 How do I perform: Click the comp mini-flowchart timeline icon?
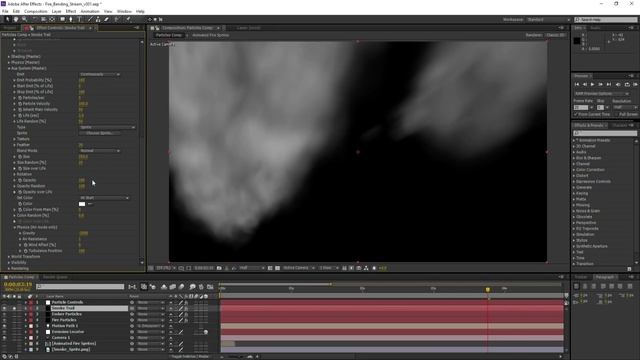click(x=132, y=287)
